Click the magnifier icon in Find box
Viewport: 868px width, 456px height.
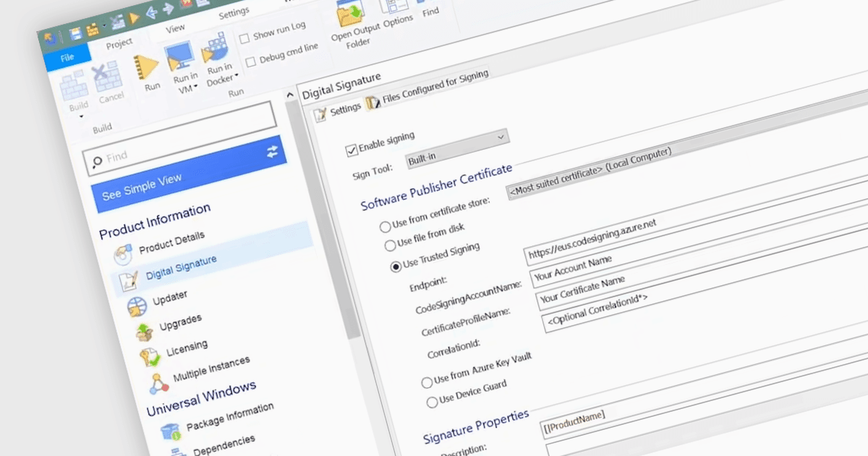pos(98,164)
